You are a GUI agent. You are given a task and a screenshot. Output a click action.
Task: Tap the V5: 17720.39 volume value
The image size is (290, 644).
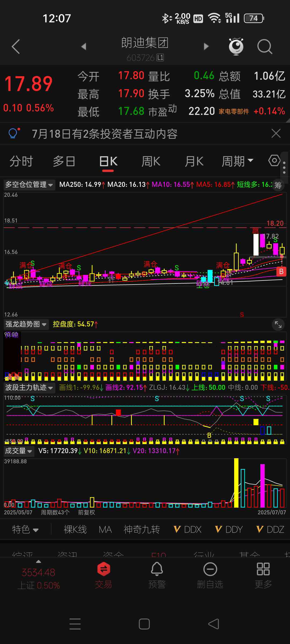coord(60,451)
